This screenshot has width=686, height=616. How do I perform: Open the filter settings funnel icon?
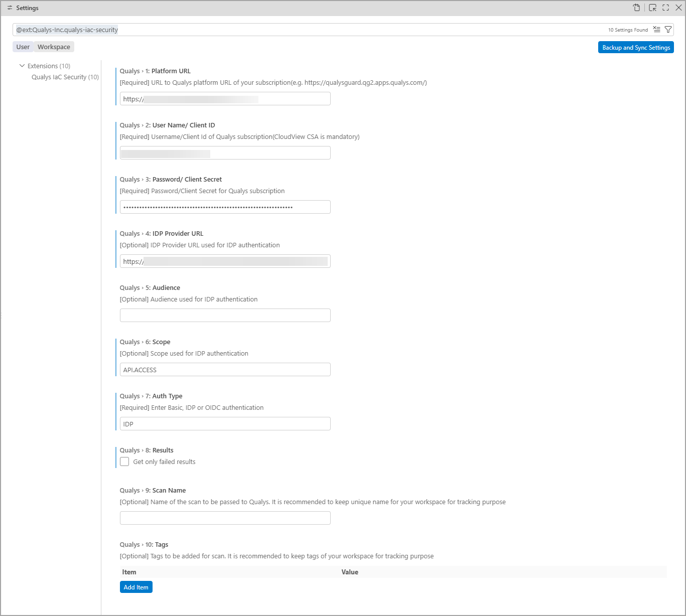point(668,30)
